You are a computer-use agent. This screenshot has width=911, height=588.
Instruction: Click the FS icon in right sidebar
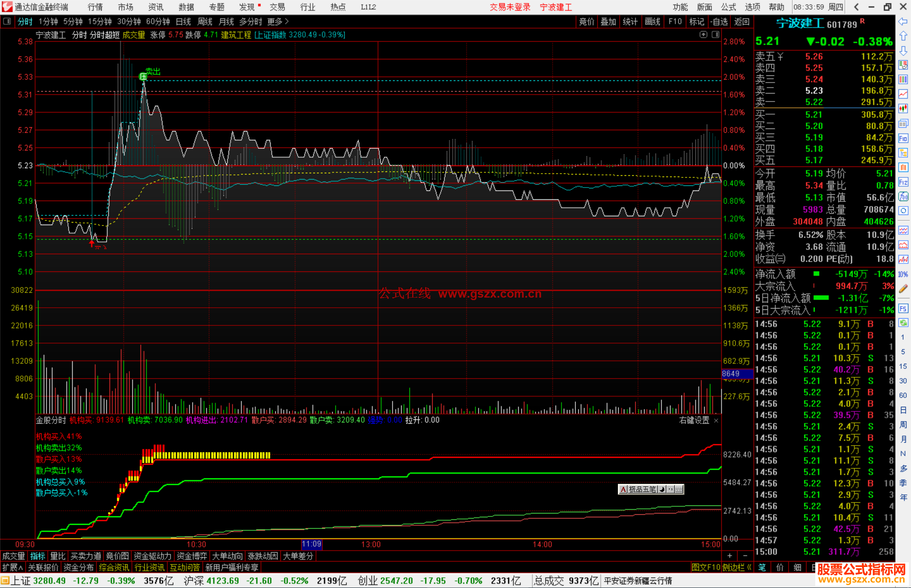[x=903, y=309]
